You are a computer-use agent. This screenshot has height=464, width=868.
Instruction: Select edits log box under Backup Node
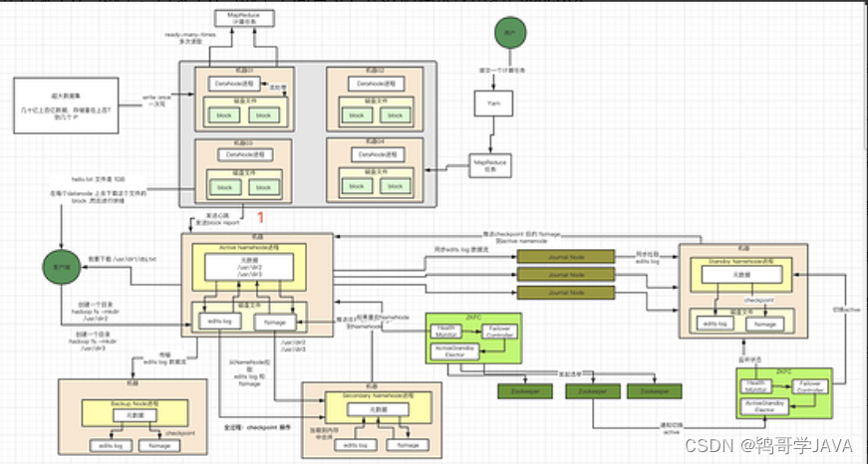112,445
